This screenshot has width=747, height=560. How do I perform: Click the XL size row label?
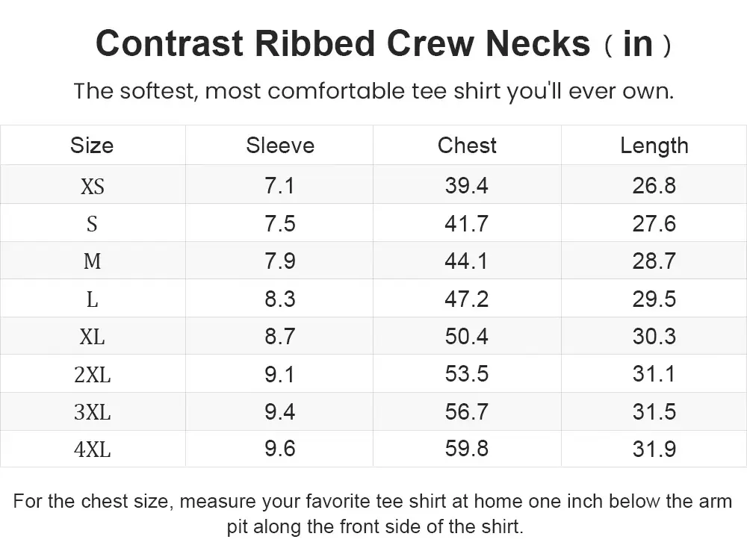[92, 337]
